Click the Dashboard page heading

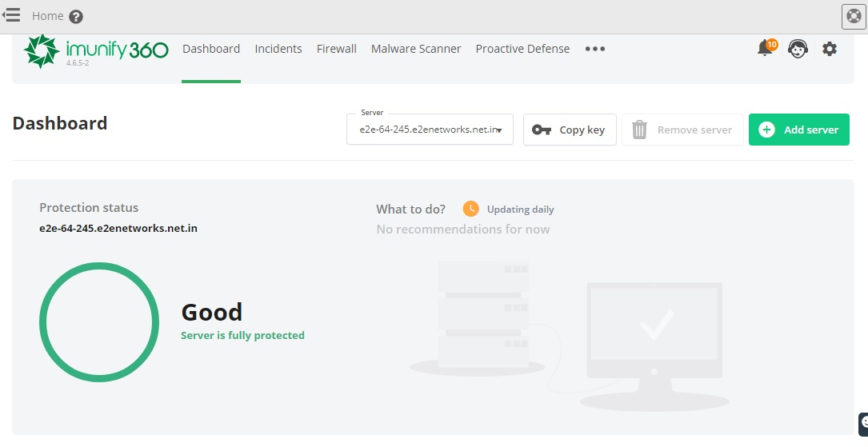click(x=60, y=123)
